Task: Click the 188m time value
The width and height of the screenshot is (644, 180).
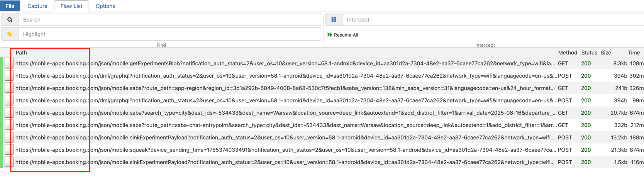Action: pyautogui.click(x=637, y=138)
